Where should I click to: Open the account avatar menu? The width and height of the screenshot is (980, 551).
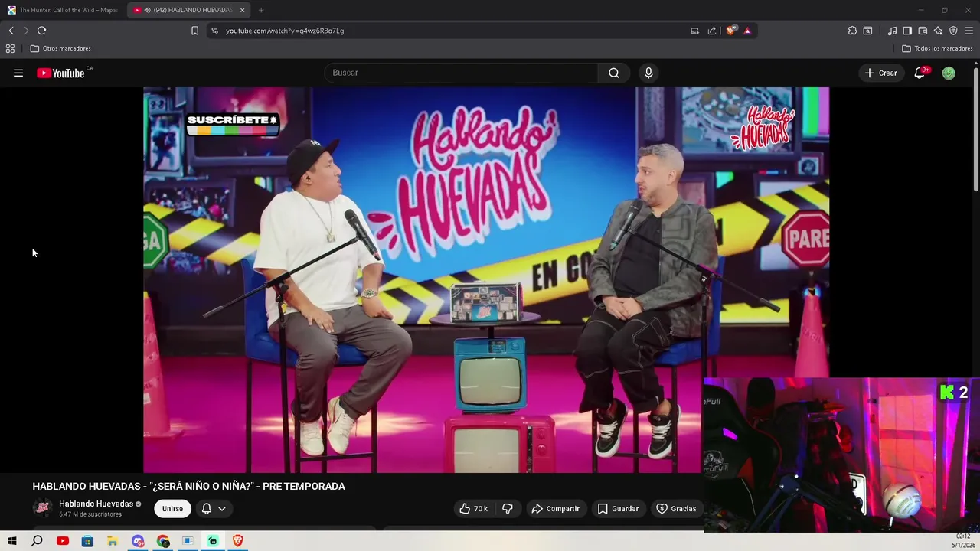coord(949,73)
